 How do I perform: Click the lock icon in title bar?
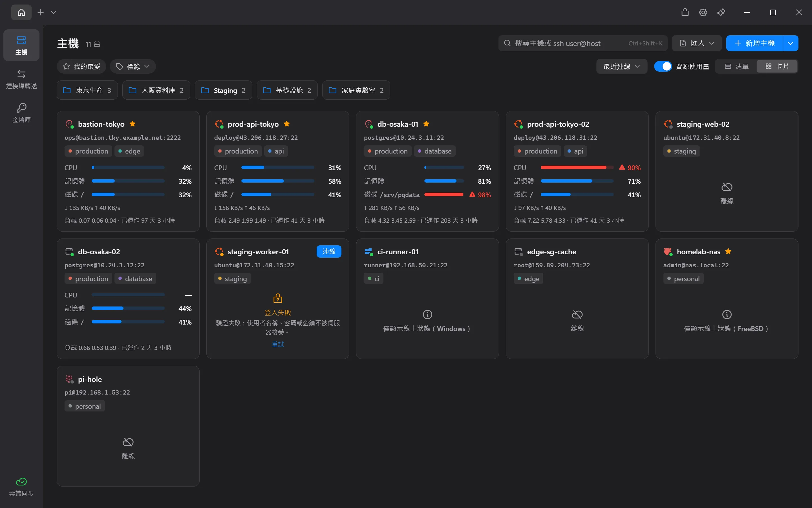click(x=685, y=12)
